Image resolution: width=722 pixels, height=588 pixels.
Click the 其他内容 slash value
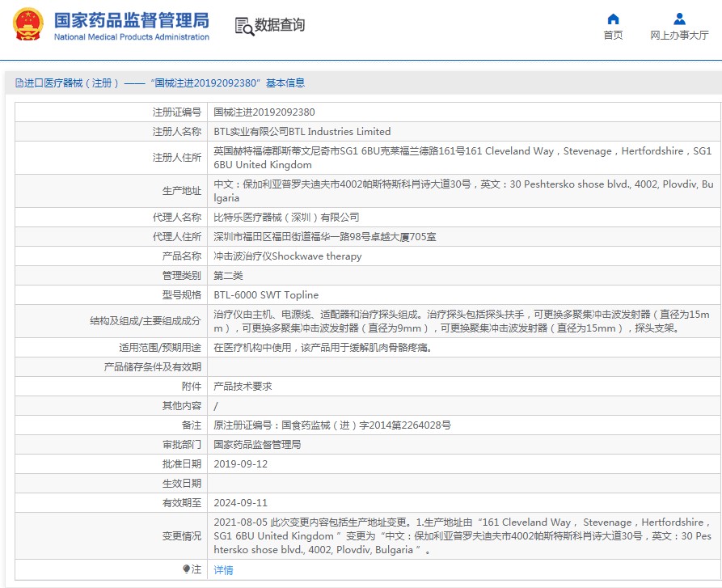[x=216, y=406]
